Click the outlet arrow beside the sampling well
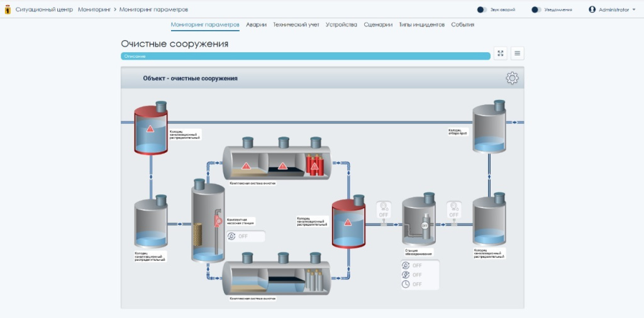Viewport: 644px width, 318px height. 516,123
